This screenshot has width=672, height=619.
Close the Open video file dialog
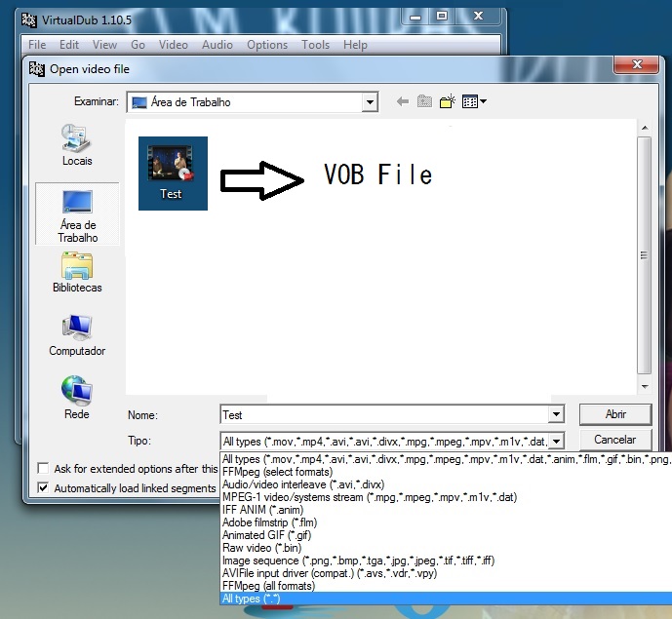coord(637,64)
